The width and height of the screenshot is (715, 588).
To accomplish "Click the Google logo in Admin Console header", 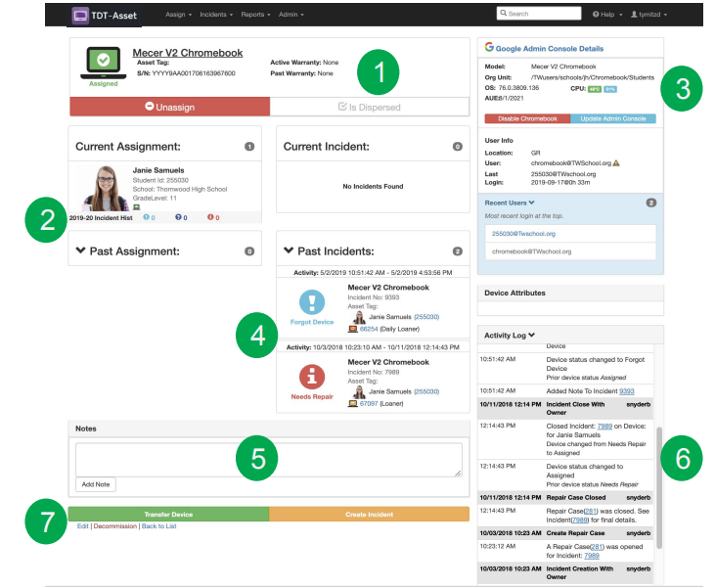I will click(489, 47).
